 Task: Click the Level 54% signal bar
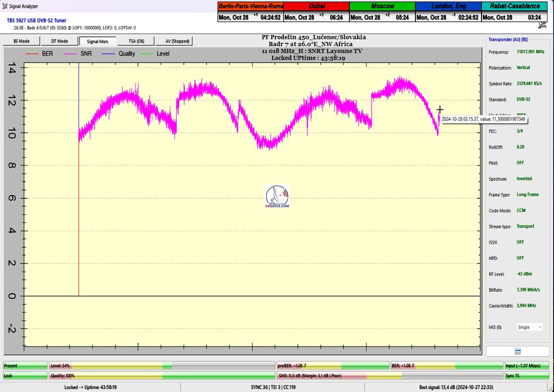[x=162, y=366]
